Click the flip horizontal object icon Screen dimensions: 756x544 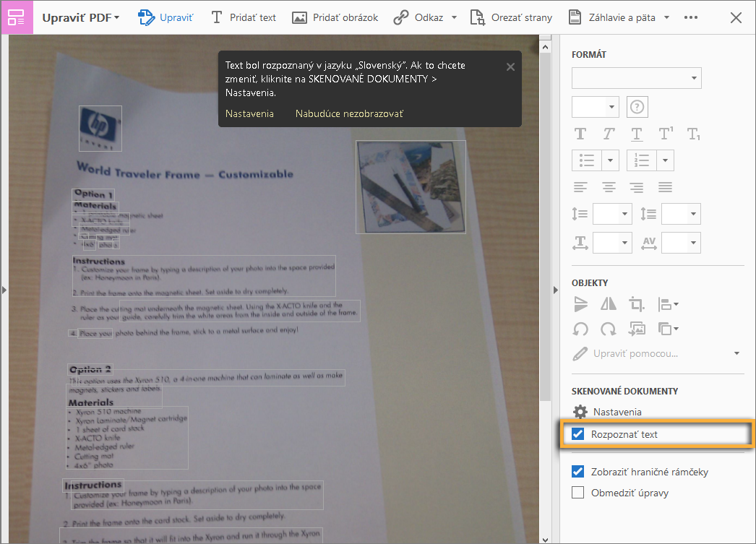[609, 304]
